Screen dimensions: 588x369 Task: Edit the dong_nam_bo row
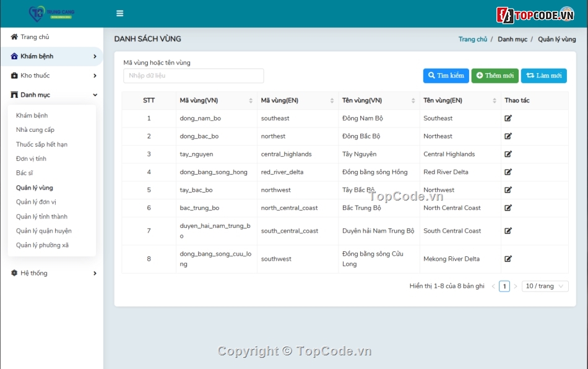click(x=508, y=118)
